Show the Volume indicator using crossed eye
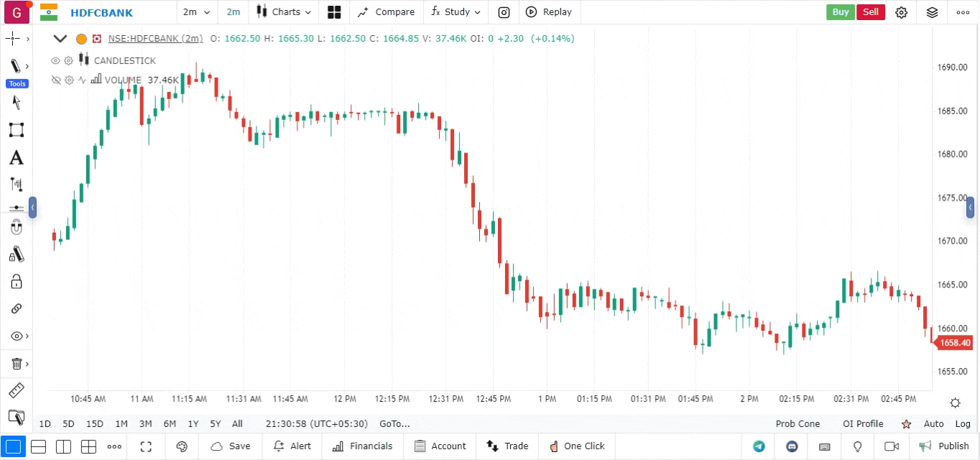The height and width of the screenshot is (460, 980). click(55, 80)
